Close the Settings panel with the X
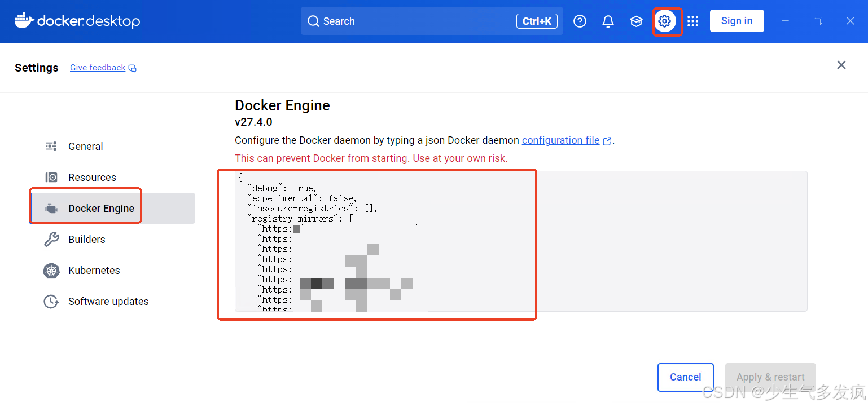868x407 pixels. pyautogui.click(x=841, y=65)
